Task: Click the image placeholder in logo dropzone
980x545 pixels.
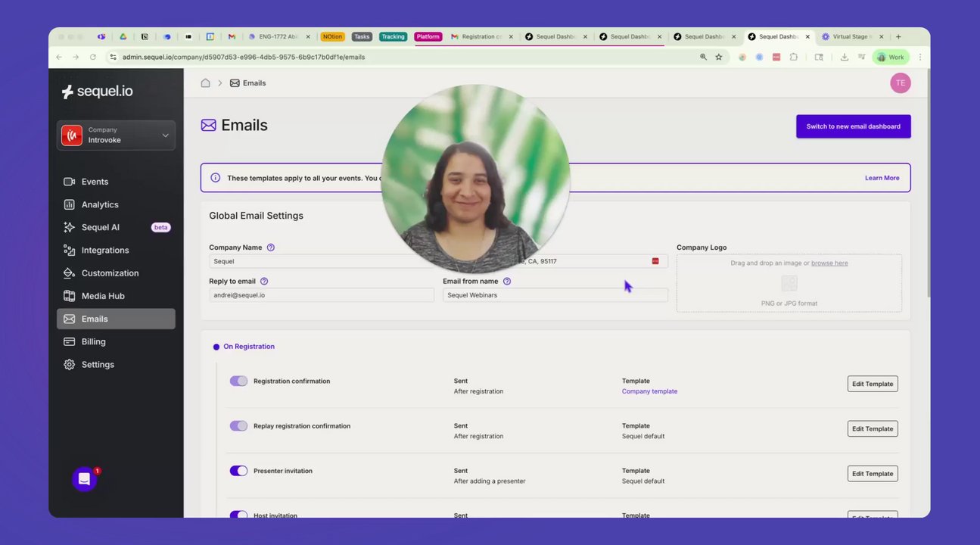Action: pos(789,283)
